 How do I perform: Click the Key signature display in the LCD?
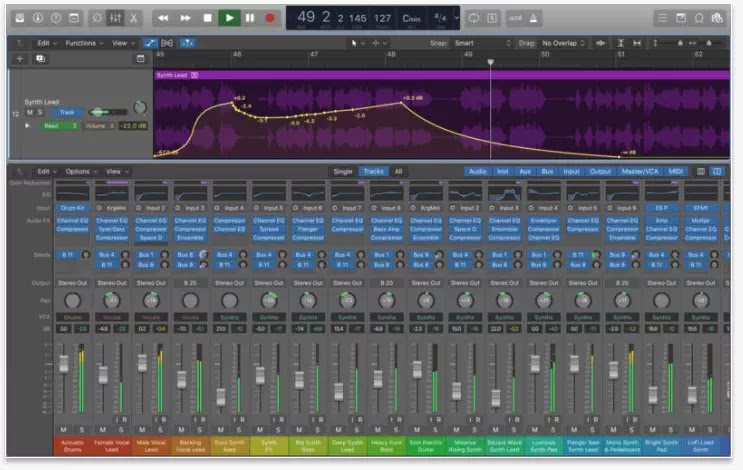tap(411, 18)
